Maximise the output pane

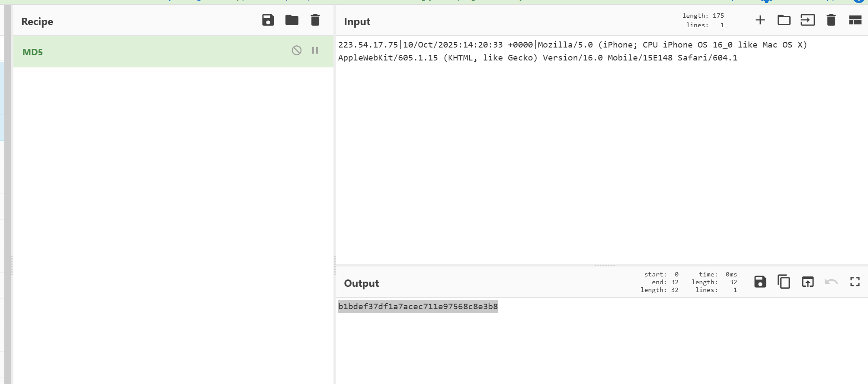click(855, 282)
